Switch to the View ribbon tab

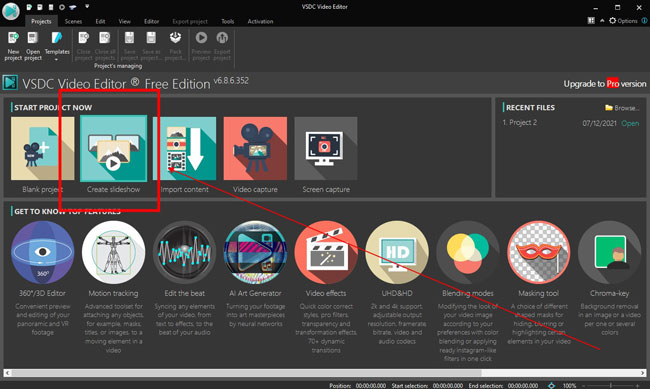[124, 21]
